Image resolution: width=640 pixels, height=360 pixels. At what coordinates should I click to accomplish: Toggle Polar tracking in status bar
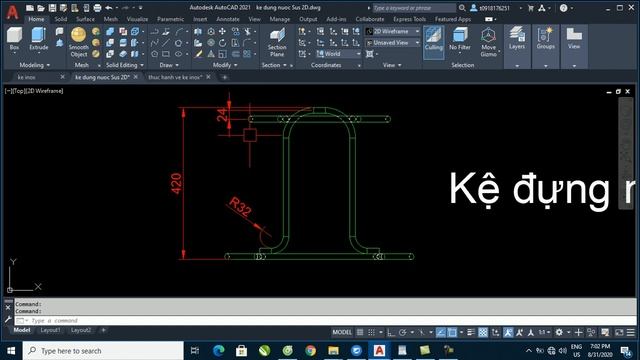pos(402,333)
